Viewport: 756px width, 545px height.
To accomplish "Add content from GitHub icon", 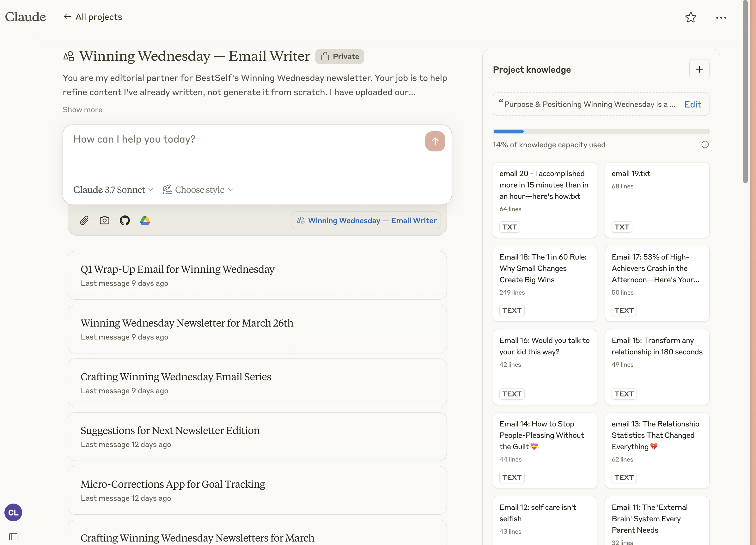I will click(125, 220).
